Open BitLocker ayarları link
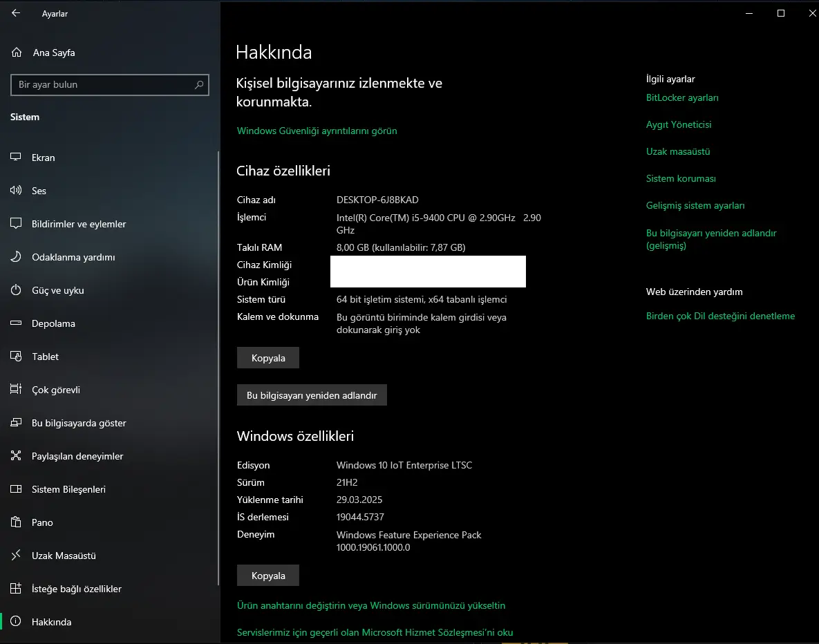The width and height of the screenshot is (819, 644). click(x=682, y=97)
